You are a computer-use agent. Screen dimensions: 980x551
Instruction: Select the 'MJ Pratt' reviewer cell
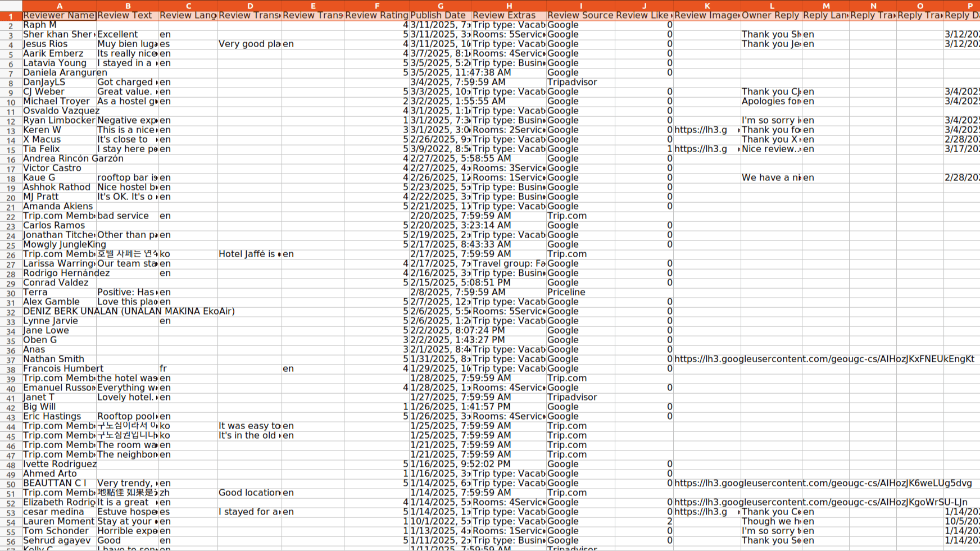(59, 197)
